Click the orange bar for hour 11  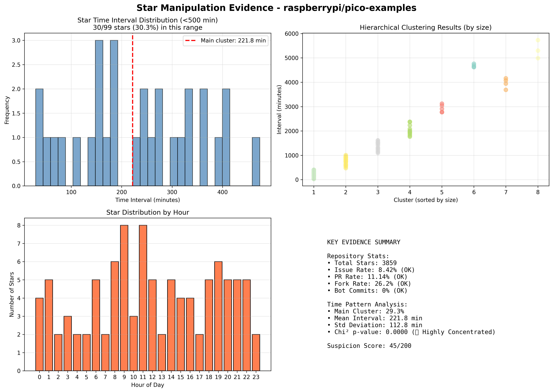(x=143, y=298)
